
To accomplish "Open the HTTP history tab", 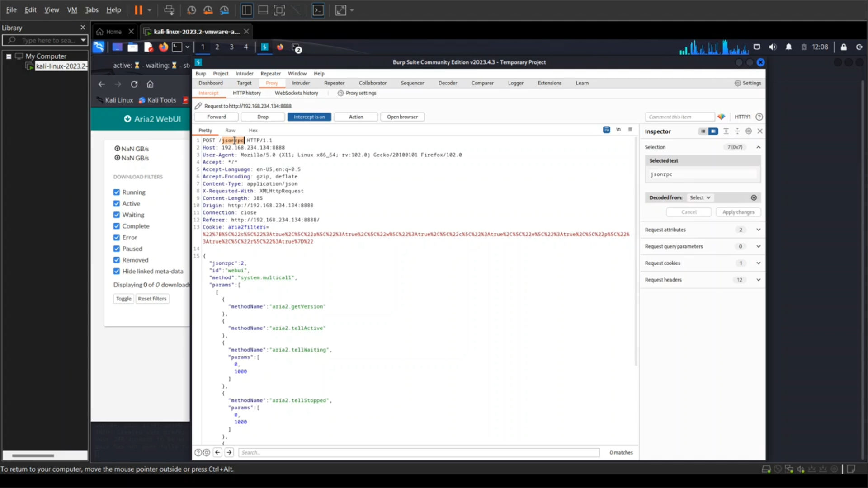I will (247, 93).
